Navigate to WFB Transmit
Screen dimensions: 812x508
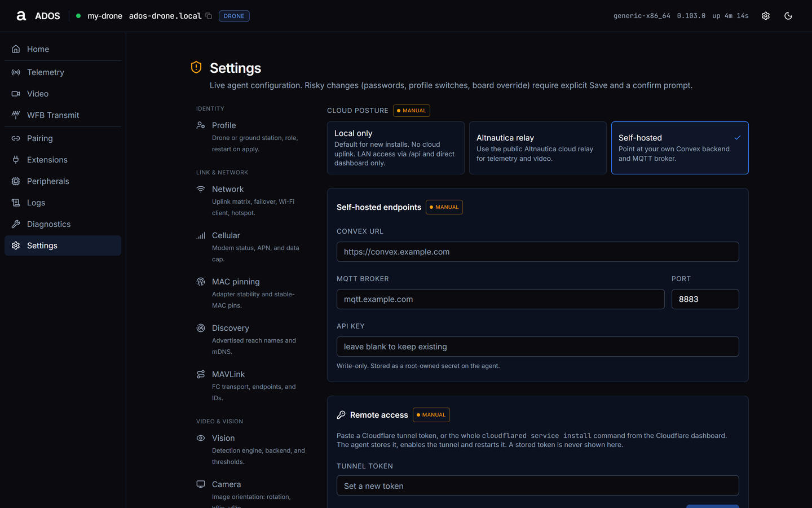pos(63,115)
